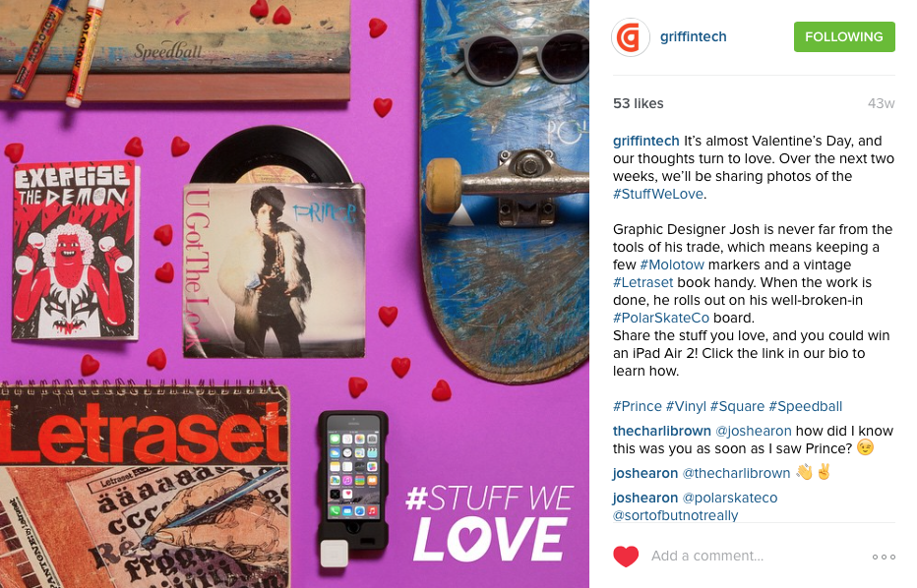Open the three-dot more options menu

tap(884, 557)
